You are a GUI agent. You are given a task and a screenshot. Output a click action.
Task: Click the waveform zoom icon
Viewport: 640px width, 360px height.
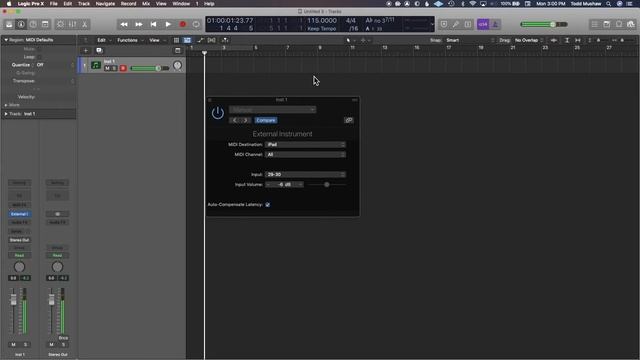coord(553,40)
